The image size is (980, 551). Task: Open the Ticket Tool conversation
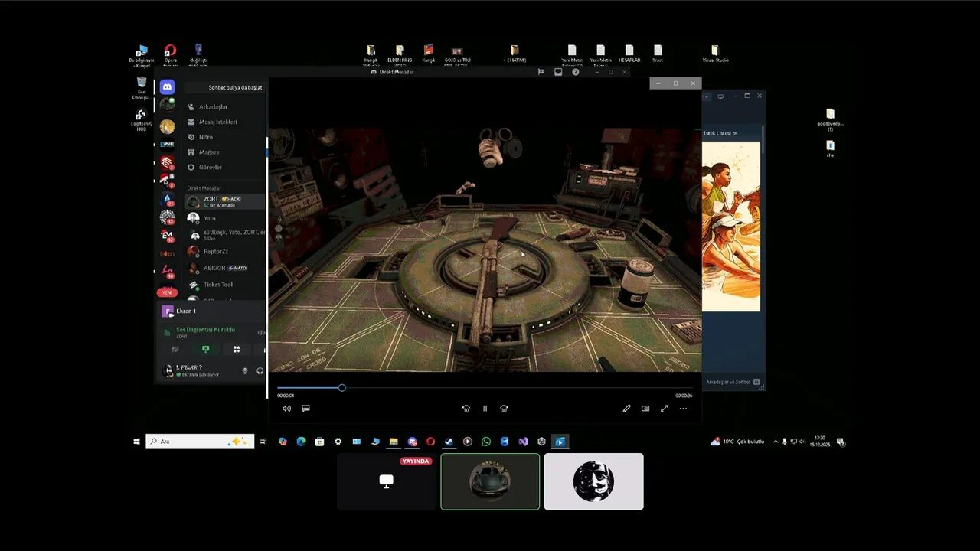225,285
